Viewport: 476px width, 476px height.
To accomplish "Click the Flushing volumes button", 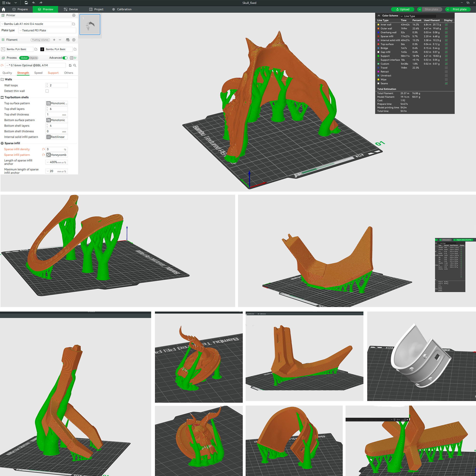I will coord(40,40).
